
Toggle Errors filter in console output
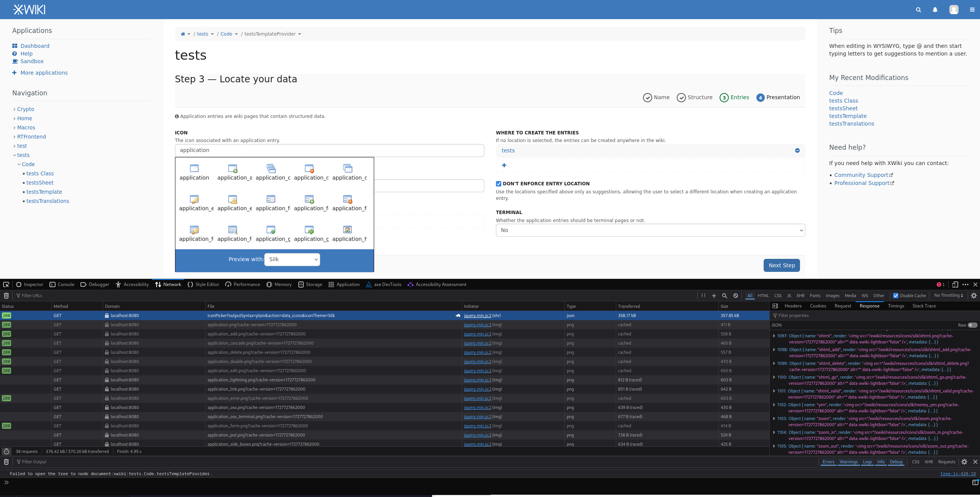828,462
